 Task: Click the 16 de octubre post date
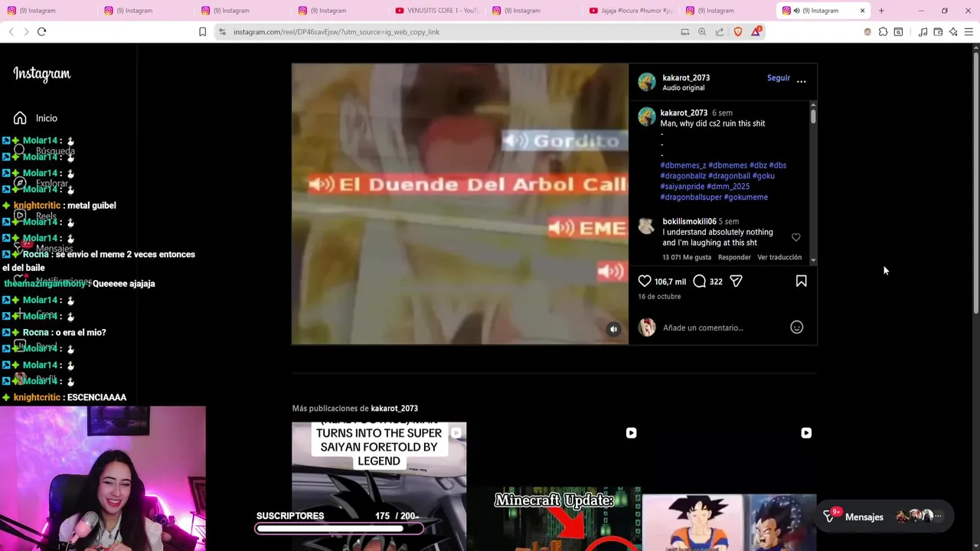[x=659, y=296]
